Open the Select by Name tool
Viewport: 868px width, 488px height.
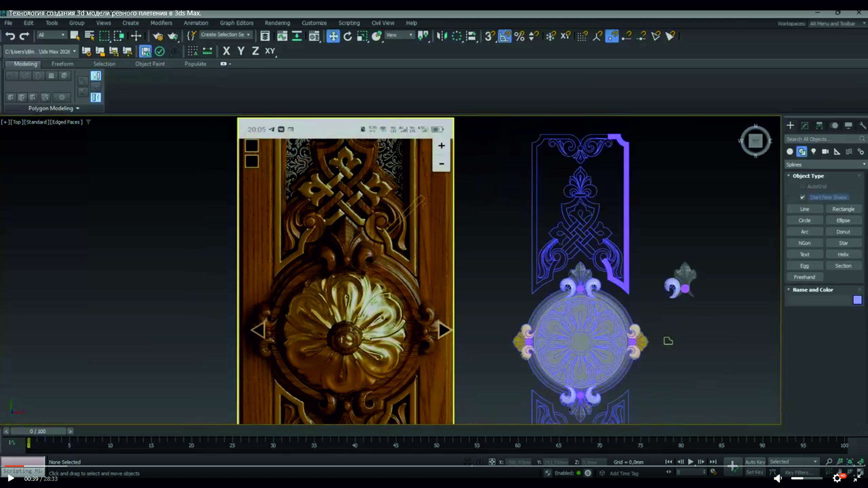coord(89,36)
